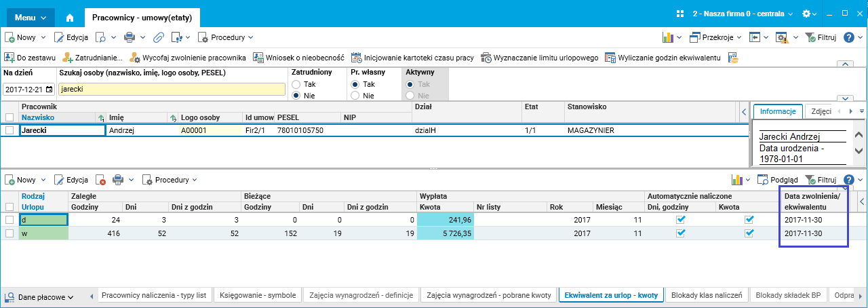This screenshot has height=308, width=868.
Task: Toggle Kwota auto checkbox in row w
Action: point(749,233)
